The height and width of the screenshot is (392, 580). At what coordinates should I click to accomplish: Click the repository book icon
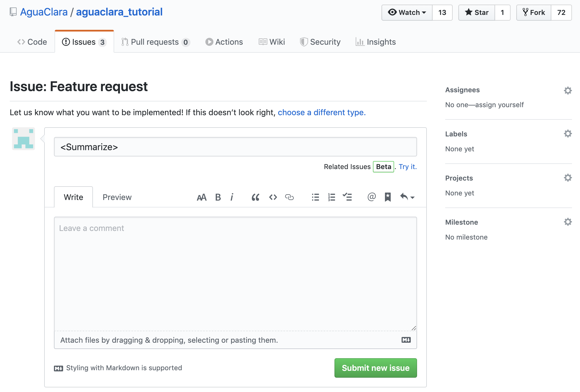[13, 12]
